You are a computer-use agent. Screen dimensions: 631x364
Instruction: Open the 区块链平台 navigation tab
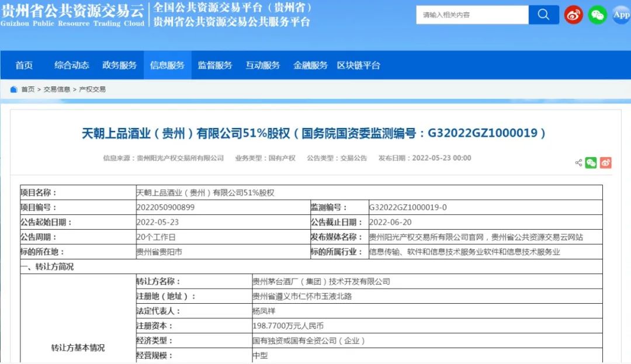coord(359,65)
